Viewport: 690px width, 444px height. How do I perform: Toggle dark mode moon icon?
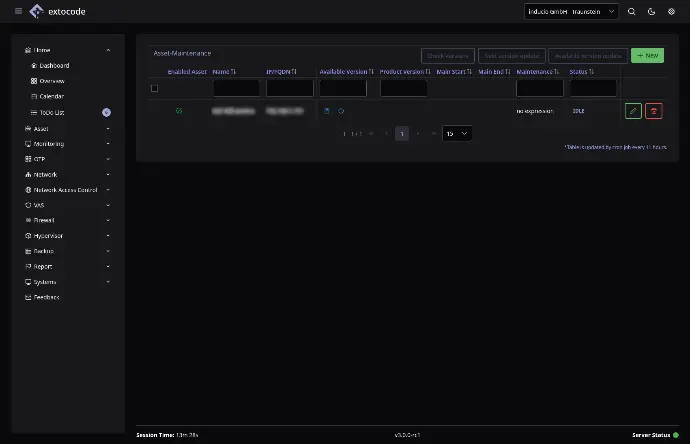point(651,11)
